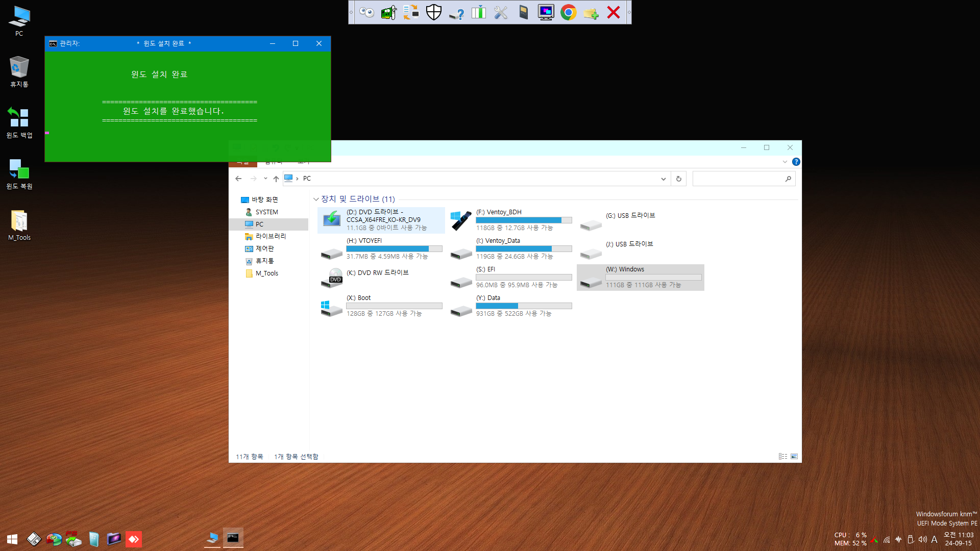This screenshot has height=551, width=980.
Task: Open the blue Windows book icon in taskbar
Action: 94,539
